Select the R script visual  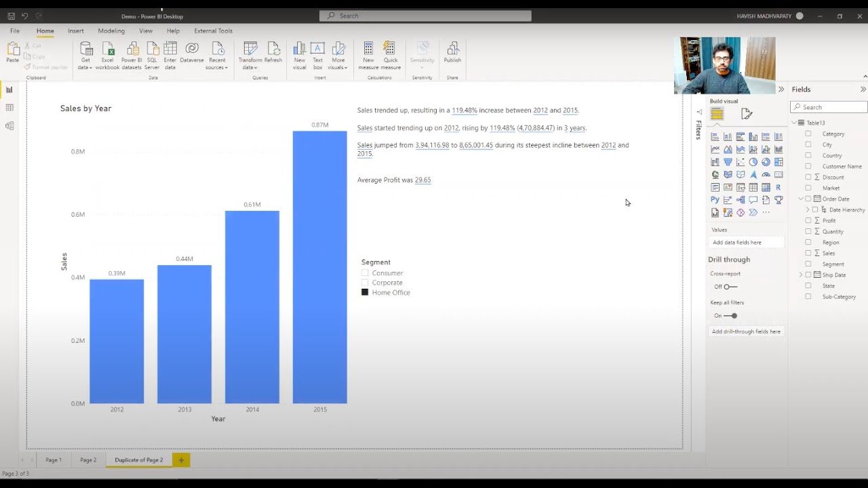[x=778, y=187]
